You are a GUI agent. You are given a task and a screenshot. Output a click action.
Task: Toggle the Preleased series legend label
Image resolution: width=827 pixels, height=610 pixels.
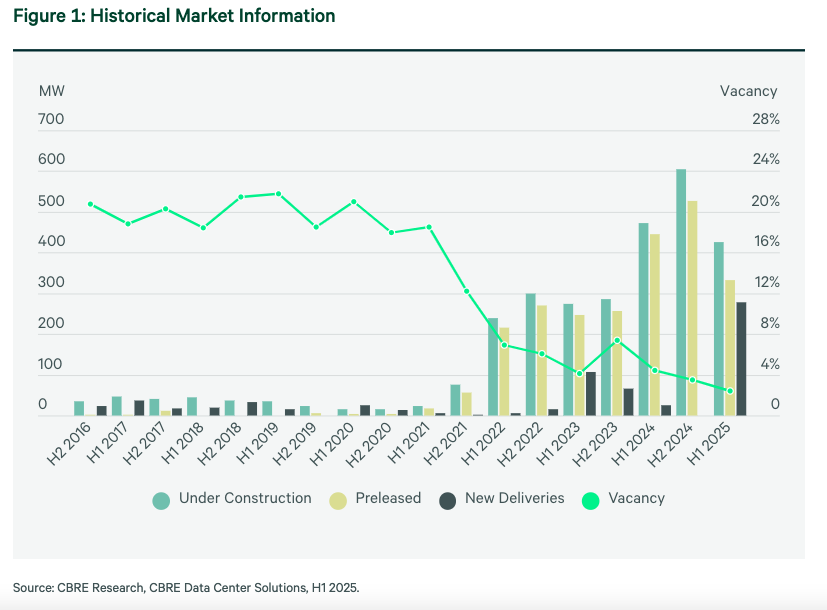click(387, 498)
